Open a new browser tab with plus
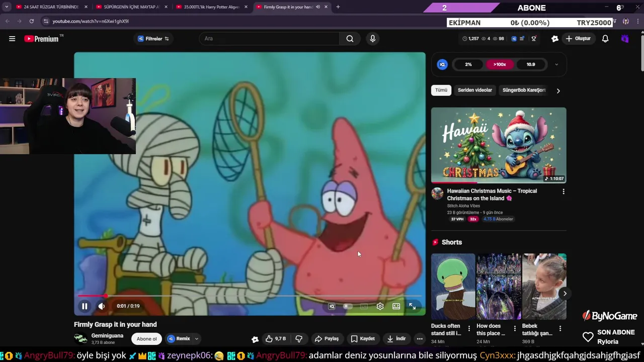The height and width of the screenshot is (362, 644). point(338,7)
